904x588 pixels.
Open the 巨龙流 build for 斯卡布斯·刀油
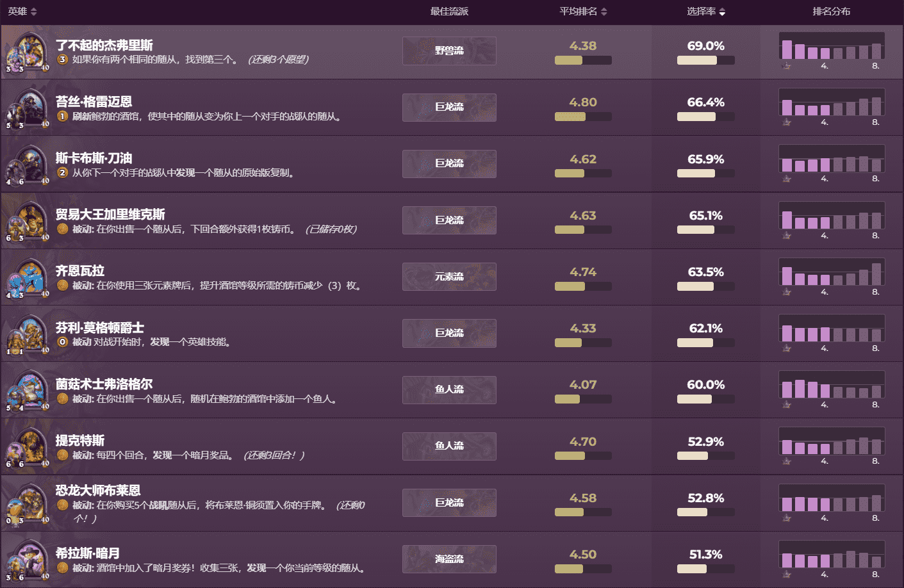pos(449,163)
